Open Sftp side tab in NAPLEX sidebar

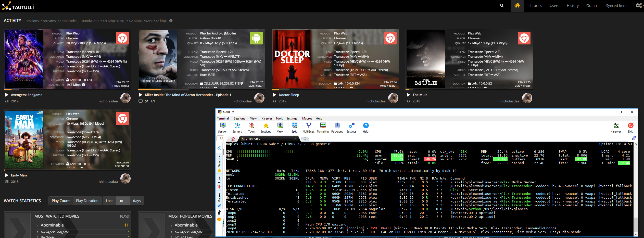click(x=219, y=216)
